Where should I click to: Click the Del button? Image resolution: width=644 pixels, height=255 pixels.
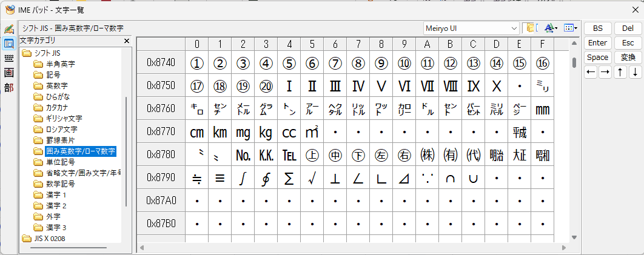coord(628,28)
